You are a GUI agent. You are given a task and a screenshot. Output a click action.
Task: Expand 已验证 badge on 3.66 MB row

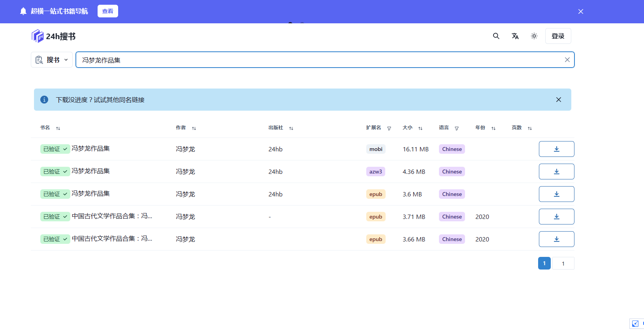55,239
